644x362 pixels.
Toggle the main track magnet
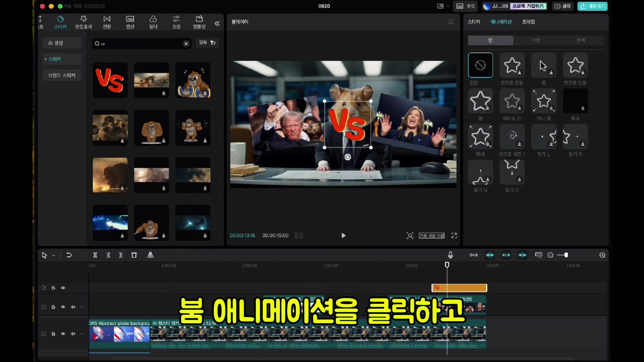473,255
